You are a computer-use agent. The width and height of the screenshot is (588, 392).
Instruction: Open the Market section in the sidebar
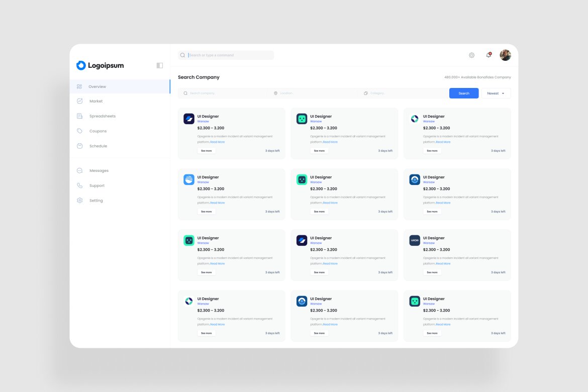pos(96,101)
